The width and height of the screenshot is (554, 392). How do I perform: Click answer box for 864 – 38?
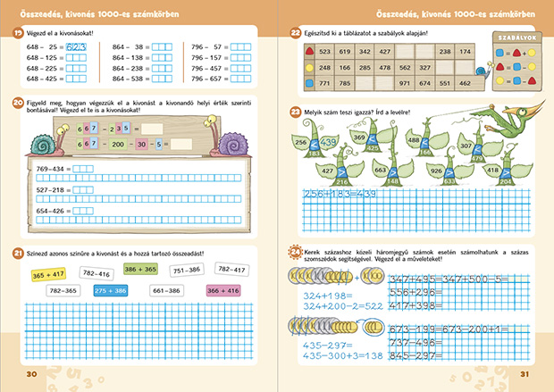coord(162,47)
